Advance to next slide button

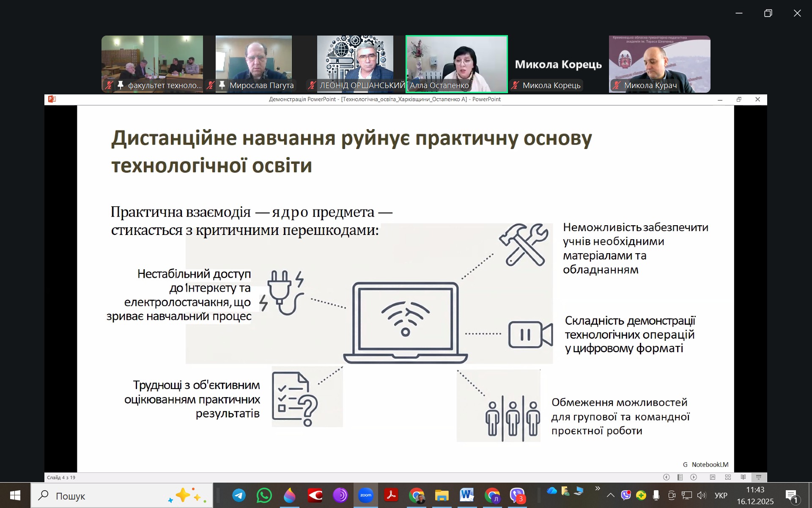coord(694,477)
